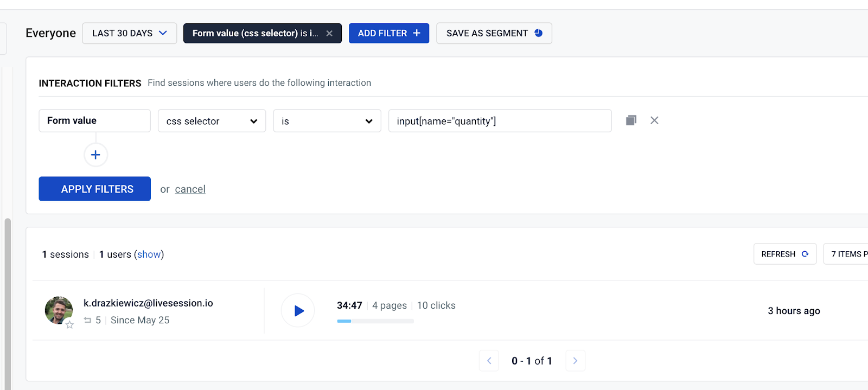Dismiss the filter chip via its X
This screenshot has width=868, height=390.
330,33
